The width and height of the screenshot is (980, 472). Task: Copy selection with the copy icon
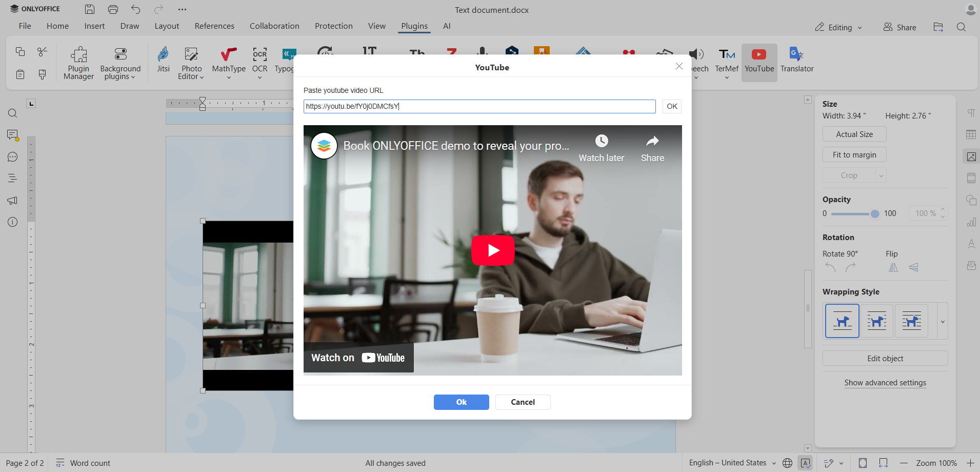[20, 52]
